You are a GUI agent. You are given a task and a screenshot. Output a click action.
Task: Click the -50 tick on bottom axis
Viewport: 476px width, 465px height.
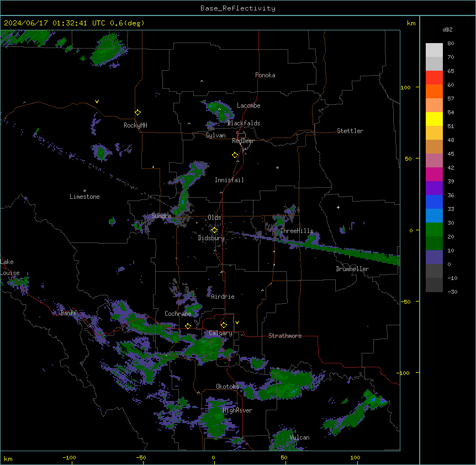[141, 457]
